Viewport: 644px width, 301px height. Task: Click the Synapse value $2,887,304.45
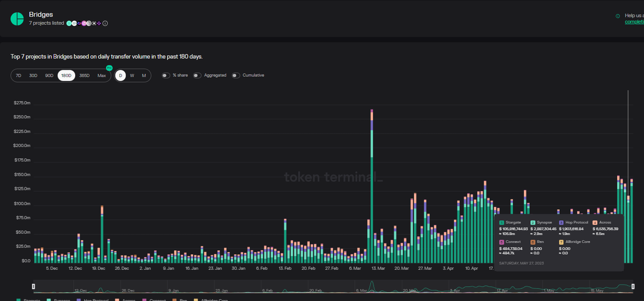(544, 229)
